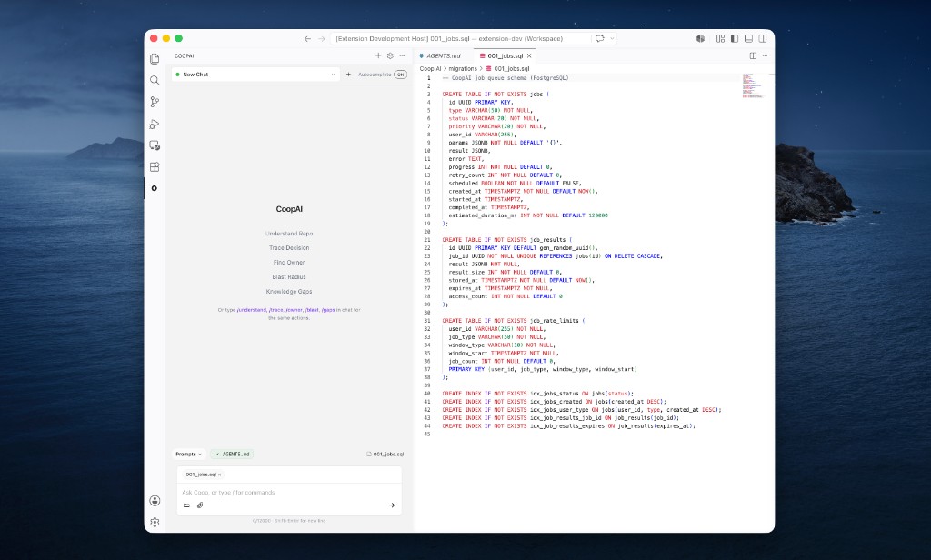
Task: Click line number 21 in the gutter
Action: pyautogui.click(x=427, y=240)
